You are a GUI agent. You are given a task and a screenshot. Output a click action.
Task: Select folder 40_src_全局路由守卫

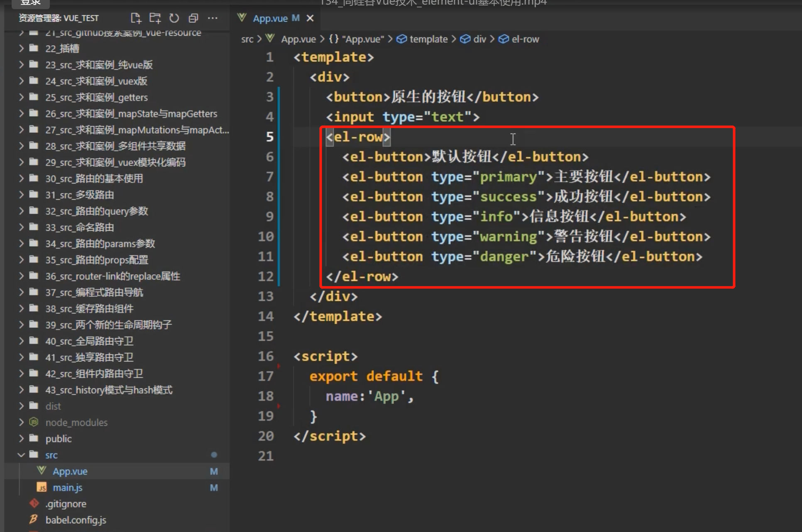point(117,341)
